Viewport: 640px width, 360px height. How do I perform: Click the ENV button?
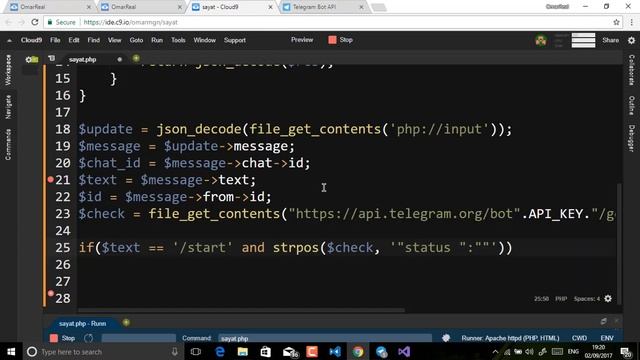[607, 338]
